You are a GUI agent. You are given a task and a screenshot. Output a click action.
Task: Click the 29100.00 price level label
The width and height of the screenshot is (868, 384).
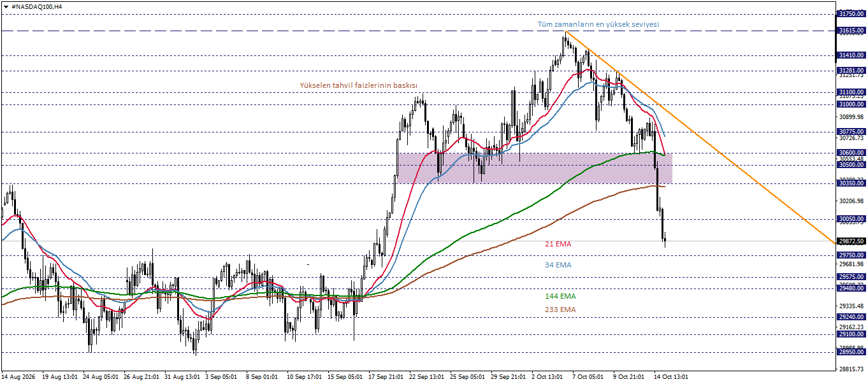click(851, 334)
